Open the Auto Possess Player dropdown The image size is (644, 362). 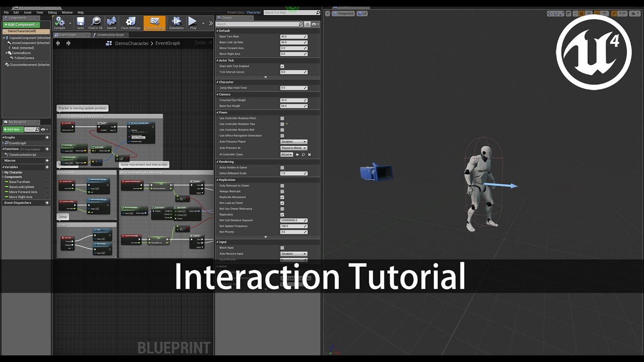click(293, 142)
